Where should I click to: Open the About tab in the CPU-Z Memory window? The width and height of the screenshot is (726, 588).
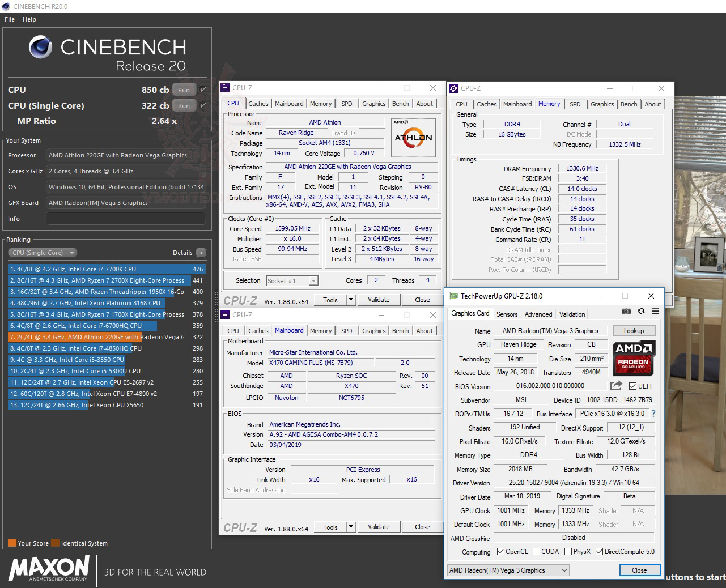[x=653, y=104]
